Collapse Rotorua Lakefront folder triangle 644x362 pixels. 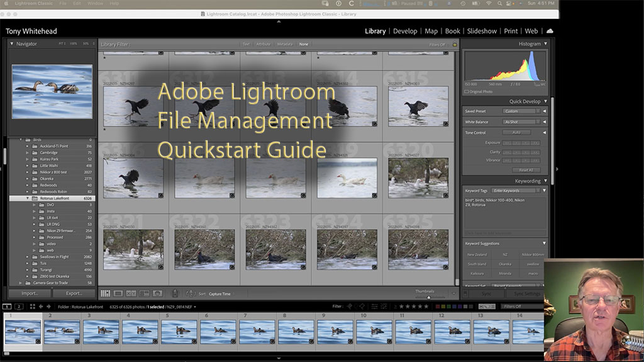click(x=28, y=198)
